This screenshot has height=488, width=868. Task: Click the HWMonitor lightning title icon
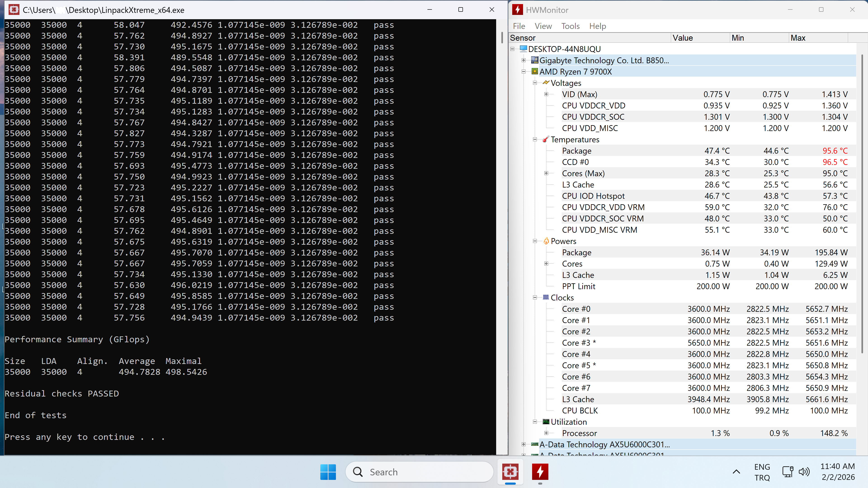point(517,10)
